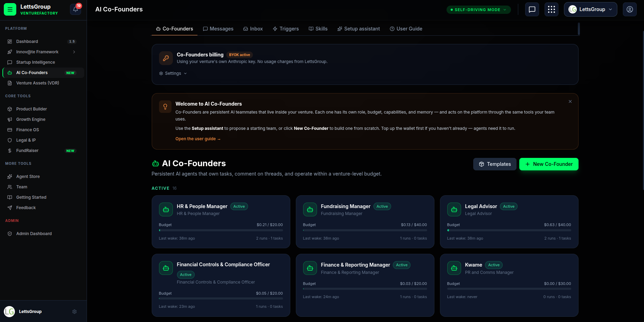
Task: Switch to the Co-Founders tab
Action: pyautogui.click(x=175, y=29)
